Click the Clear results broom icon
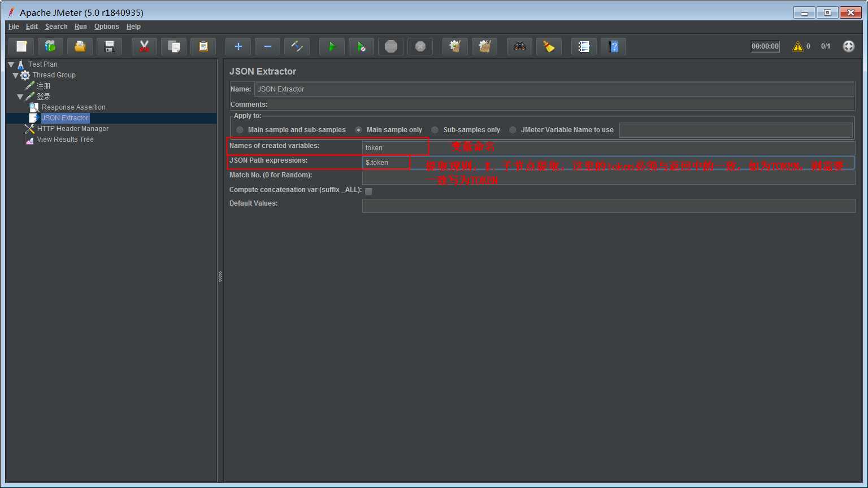The image size is (868, 488). coord(455,46)
